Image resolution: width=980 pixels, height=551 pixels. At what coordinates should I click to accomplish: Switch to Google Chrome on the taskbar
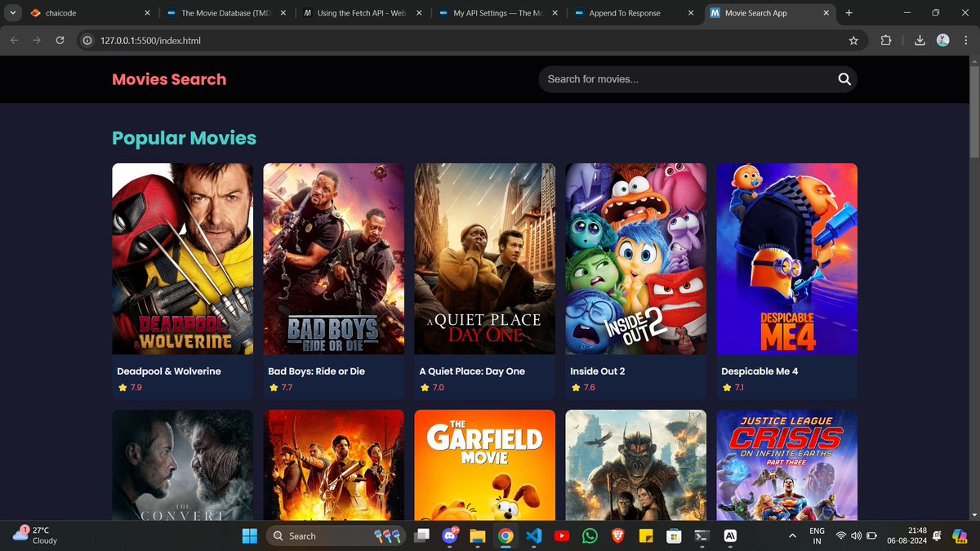pos(506,535)
